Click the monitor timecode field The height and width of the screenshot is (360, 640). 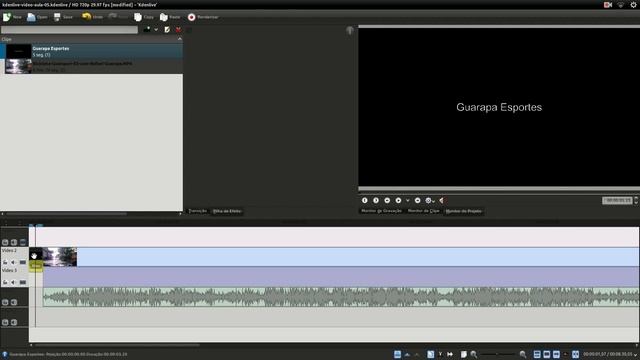point(617,200)
